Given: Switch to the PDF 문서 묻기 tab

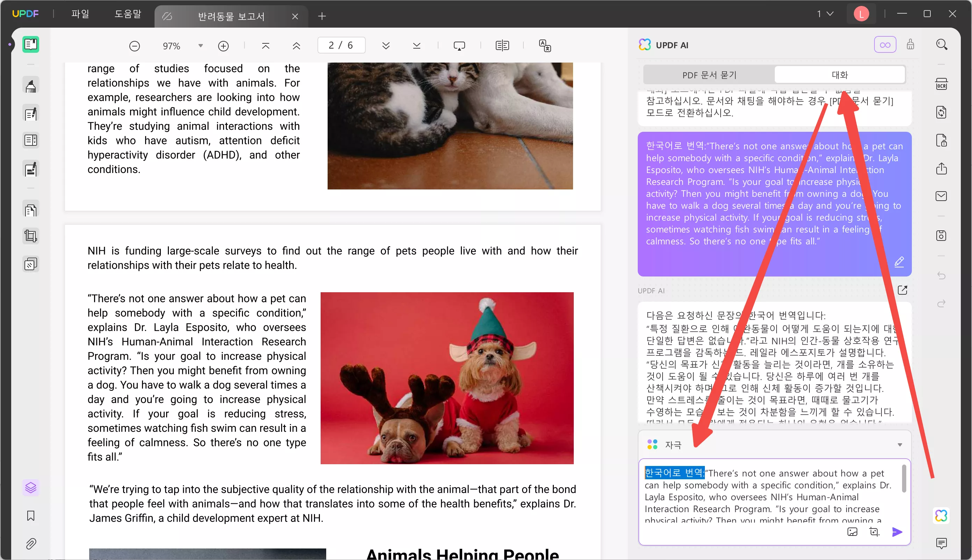Looking at the screenshot, I should pyautogui.click(x=709, y=75).
